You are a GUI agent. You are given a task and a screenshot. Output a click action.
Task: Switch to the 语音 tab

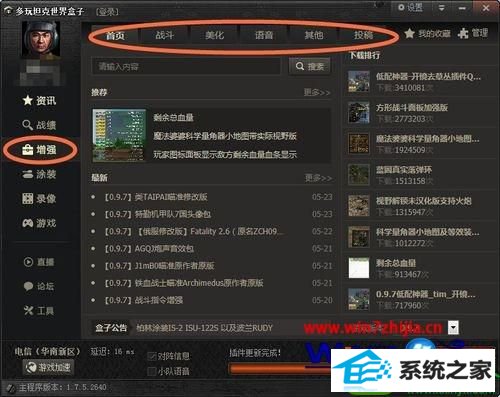pos(264,35)
